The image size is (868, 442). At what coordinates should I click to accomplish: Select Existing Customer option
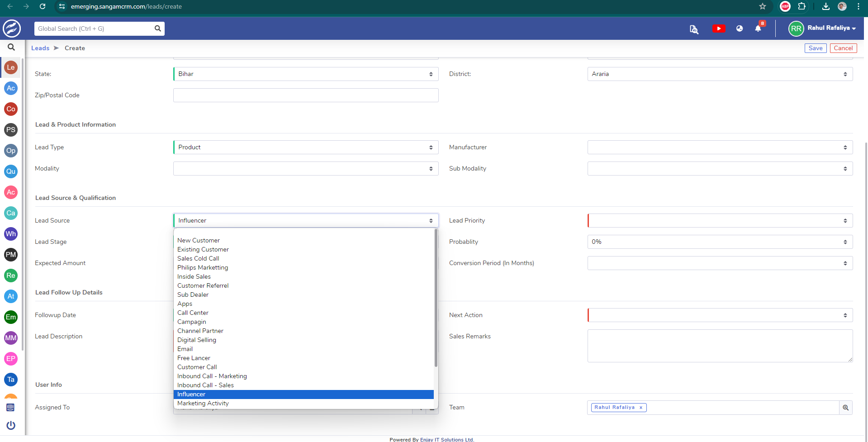point(304,249)
